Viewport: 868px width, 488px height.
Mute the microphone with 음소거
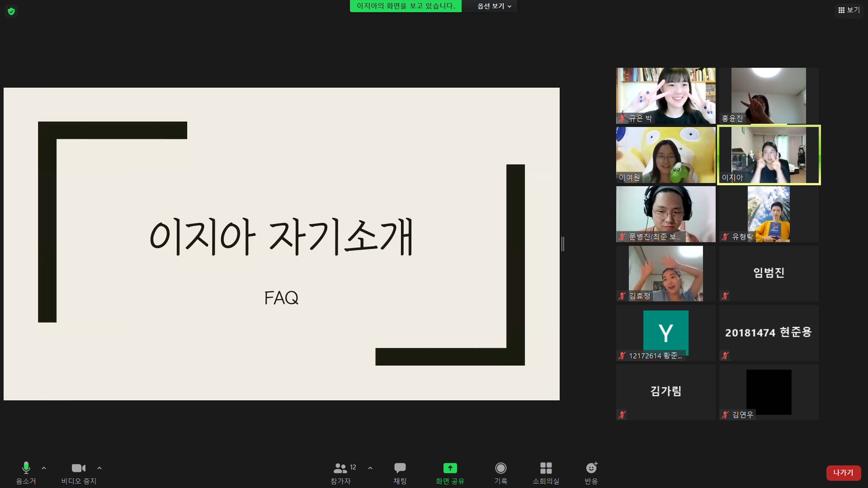pyautogui.click(x=25, y=473)
